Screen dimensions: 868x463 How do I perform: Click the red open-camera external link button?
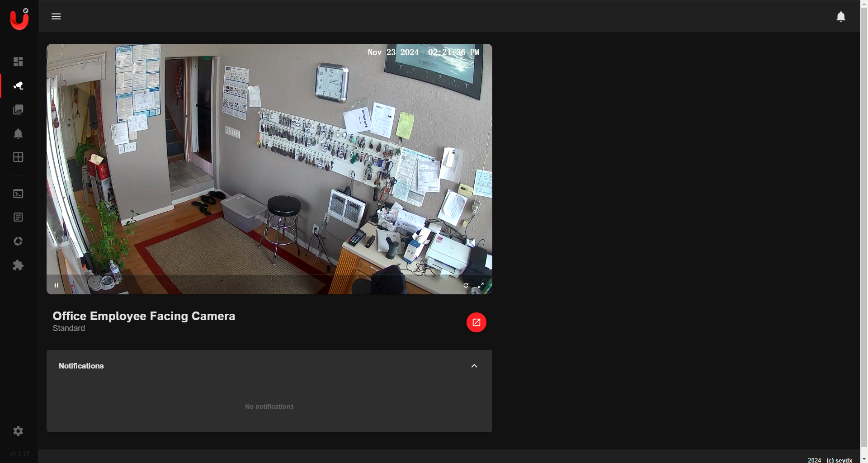[476, 322]
